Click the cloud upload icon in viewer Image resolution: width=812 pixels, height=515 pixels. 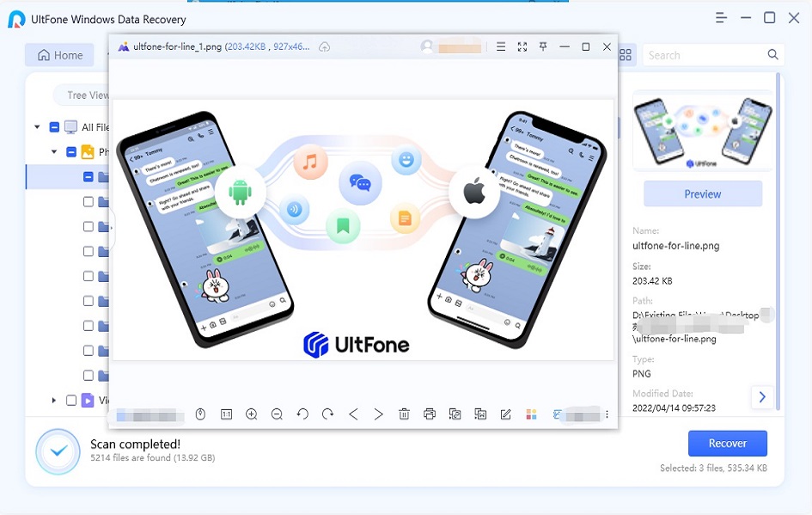(324, 47)
